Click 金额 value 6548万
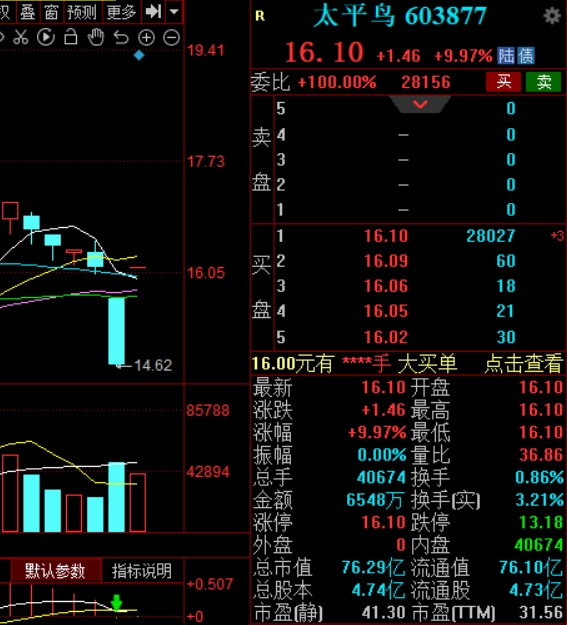Screen dimensions: 567x625 [x=376, y=500]
